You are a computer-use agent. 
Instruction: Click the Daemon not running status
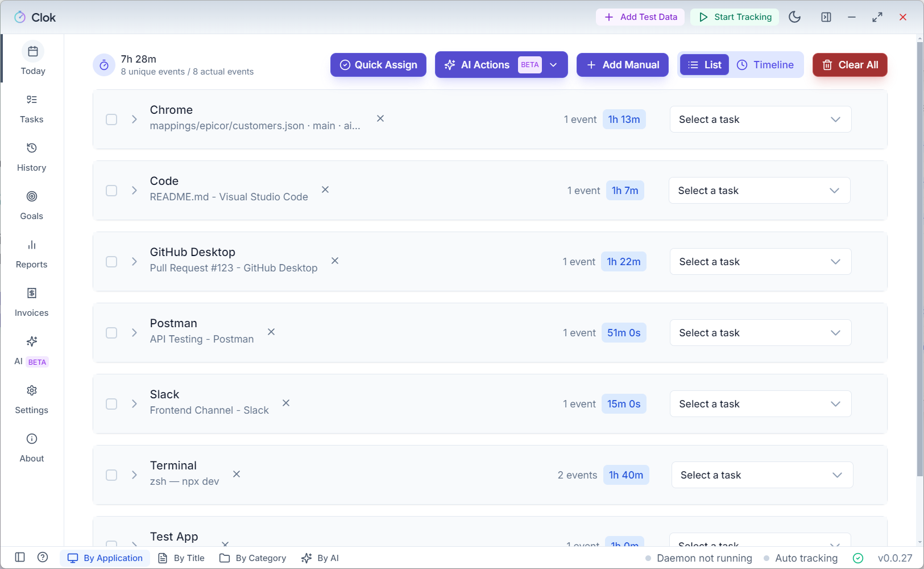(x=699, y=558)
